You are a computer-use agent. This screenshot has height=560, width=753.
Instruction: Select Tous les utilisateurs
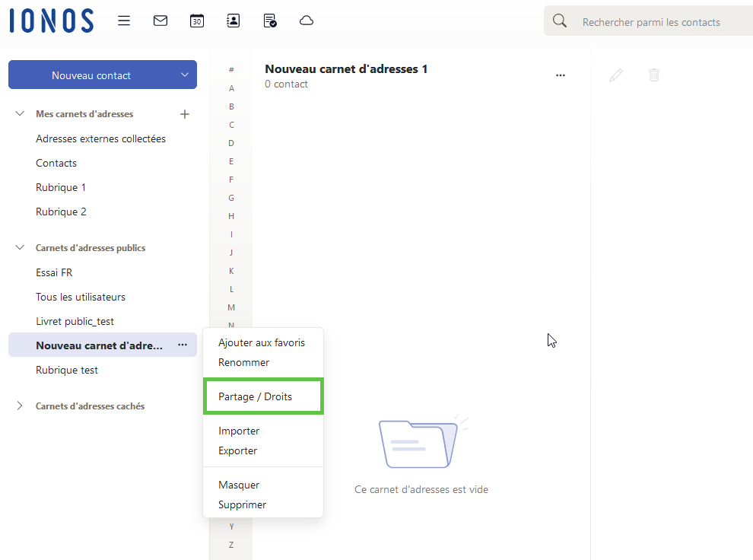[x=81, y=297]
